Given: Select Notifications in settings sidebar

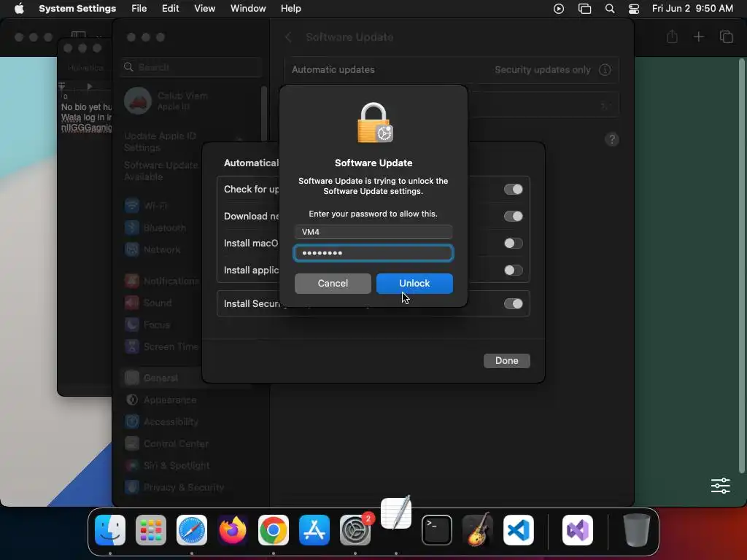Looking at the screenshot, I should 161,281.
